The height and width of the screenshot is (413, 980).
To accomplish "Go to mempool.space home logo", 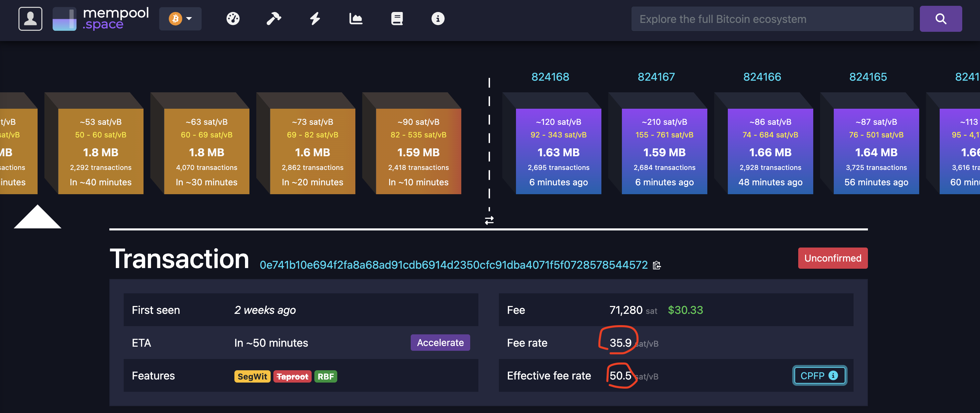I will 100,19.
